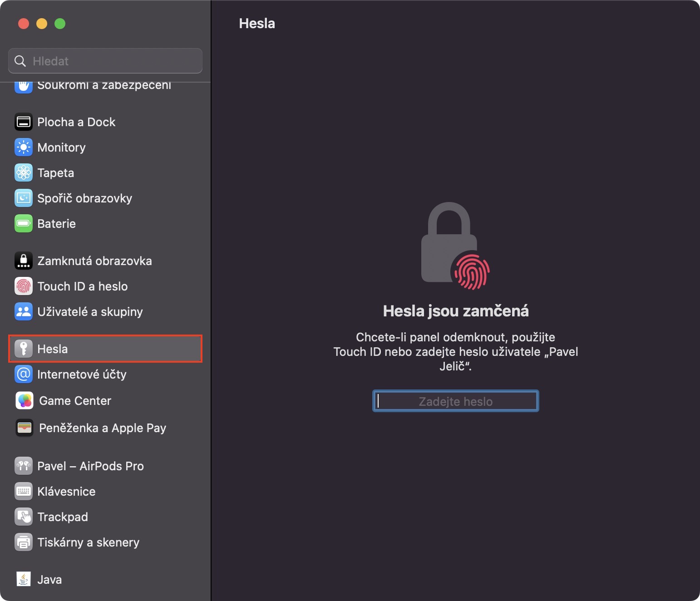Open the Peněženka a Apple Pay icon

click(25, 428)
